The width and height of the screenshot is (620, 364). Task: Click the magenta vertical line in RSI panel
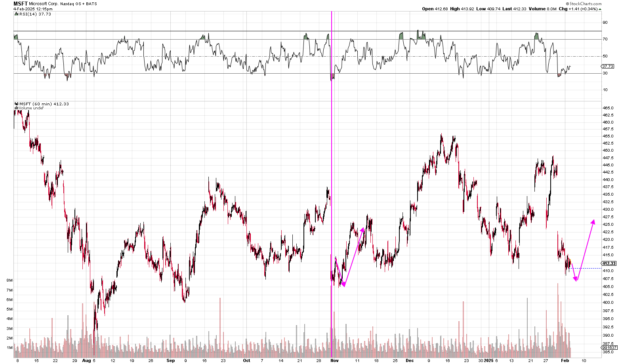331,51
